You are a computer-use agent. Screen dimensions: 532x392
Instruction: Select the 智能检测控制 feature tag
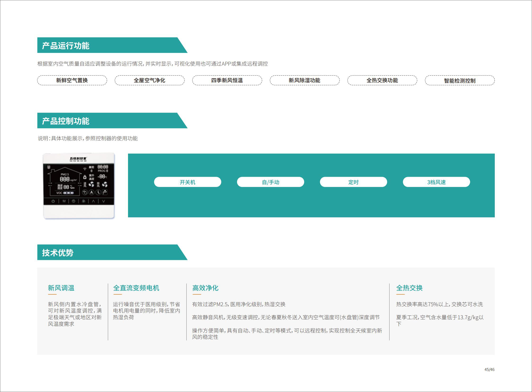coord(460,80)
